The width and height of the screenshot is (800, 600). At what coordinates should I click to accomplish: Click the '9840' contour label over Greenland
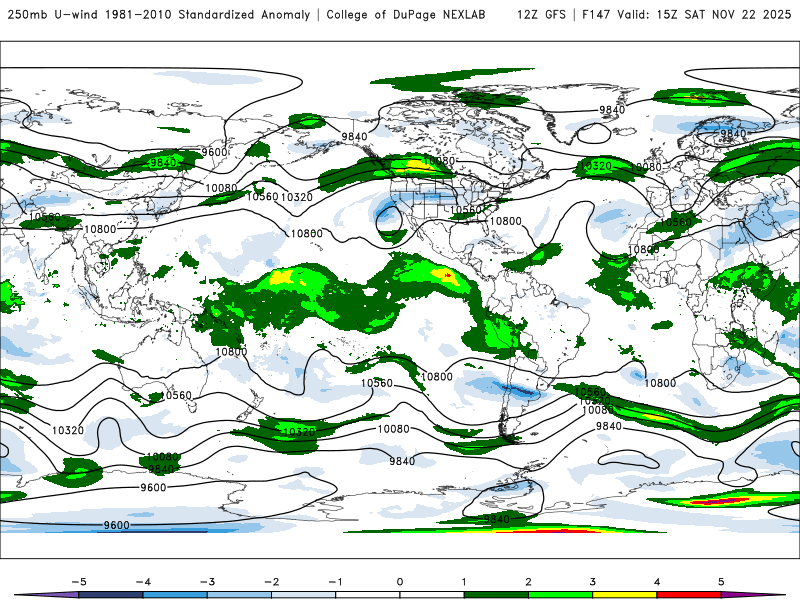point(612,110)
